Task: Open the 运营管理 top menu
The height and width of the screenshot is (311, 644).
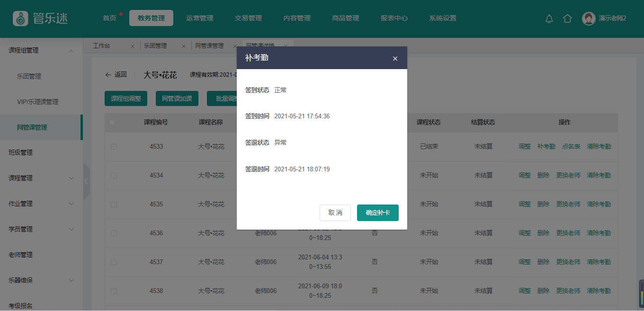Action: click(200, 18)
